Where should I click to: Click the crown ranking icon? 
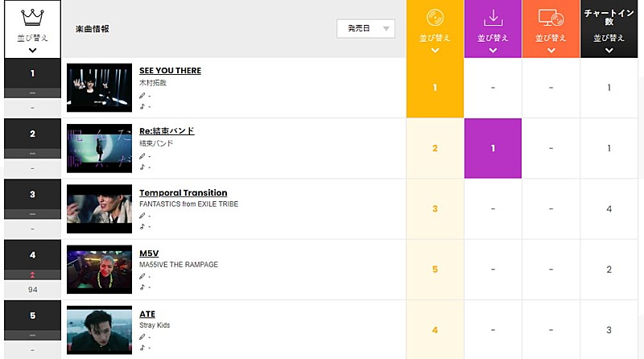32,16
